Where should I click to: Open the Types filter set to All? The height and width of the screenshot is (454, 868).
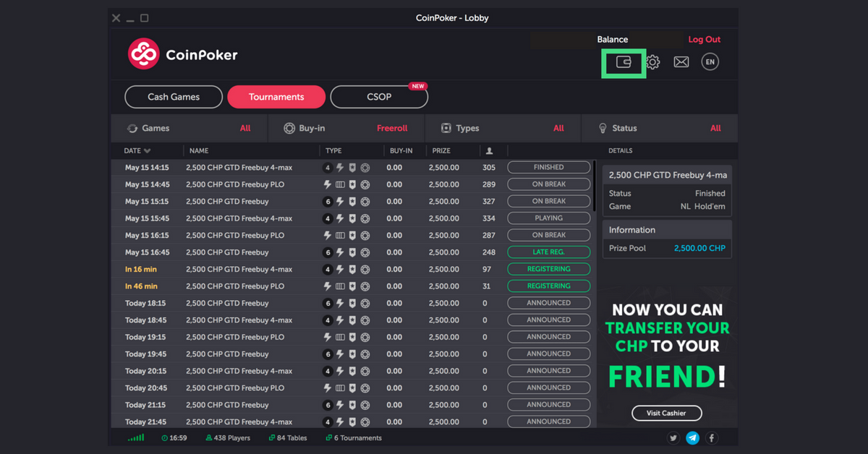point(558,128)
